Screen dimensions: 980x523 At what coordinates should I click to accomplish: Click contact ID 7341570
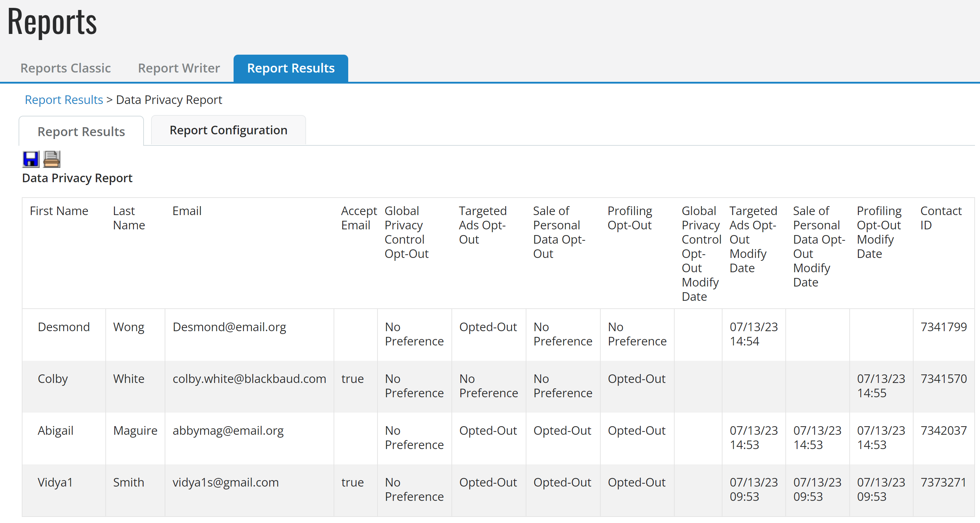point(943,379)
